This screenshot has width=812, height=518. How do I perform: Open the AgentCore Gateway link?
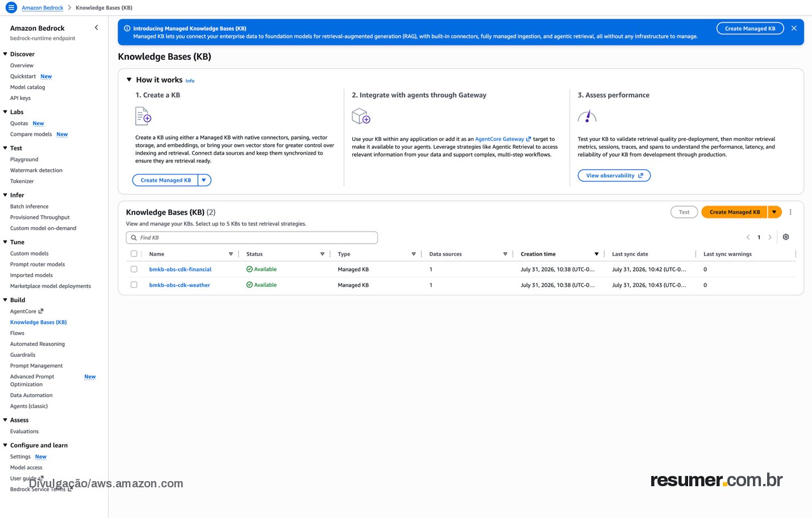point(503,139)
